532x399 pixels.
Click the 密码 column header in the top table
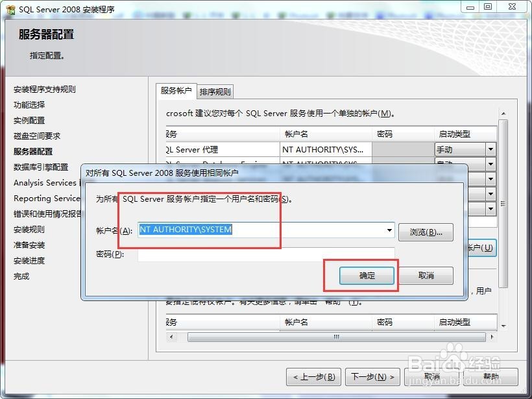pyautogui.click(x=403, y=134)
